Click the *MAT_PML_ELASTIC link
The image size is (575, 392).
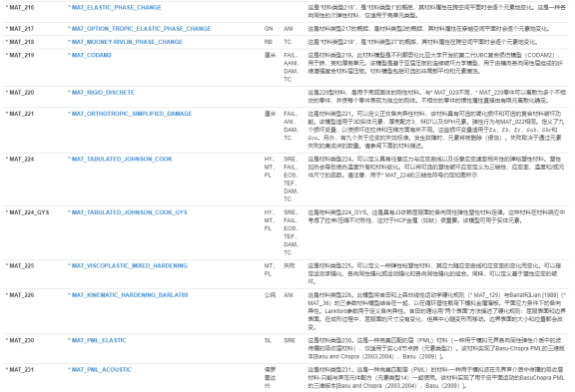pyautogui.click(x=97, y=340)
